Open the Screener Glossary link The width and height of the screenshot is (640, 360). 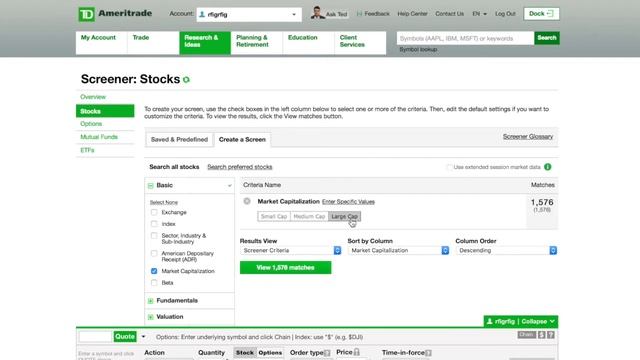528,137
